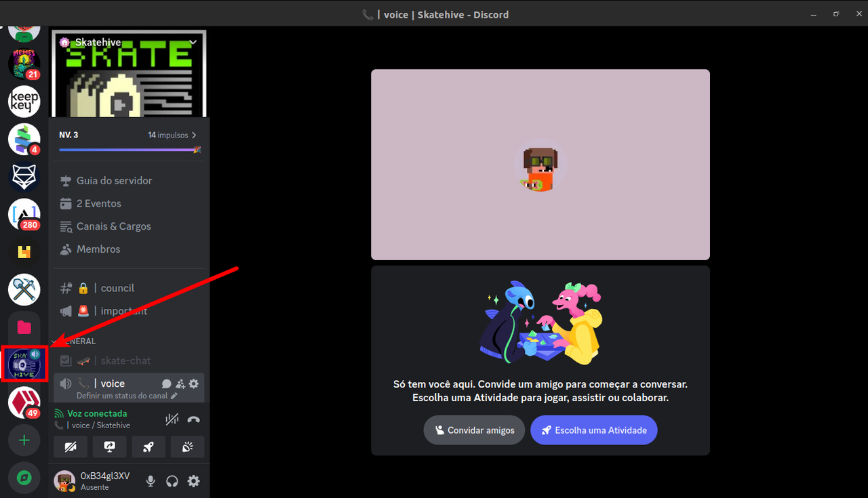The image size is (868, 498).
Task: Click your avatar in the voice tile
Action: tap(540, 165)
